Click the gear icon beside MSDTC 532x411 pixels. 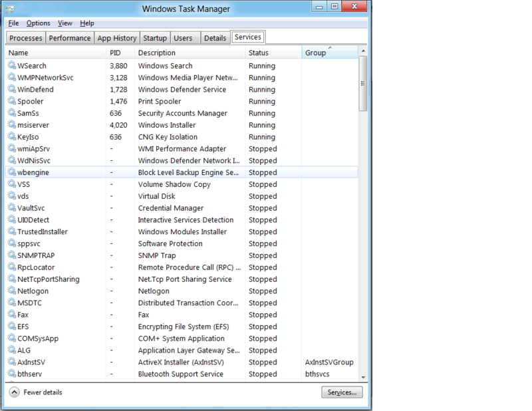coord(12,303)
